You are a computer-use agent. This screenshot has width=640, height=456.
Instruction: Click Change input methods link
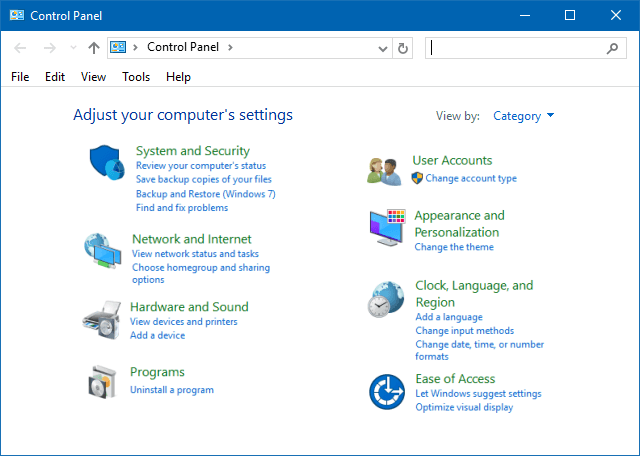coord(464,331)
